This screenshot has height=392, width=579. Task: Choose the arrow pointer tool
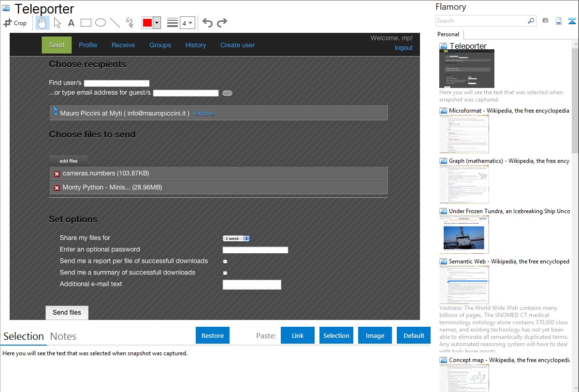(x=57, y=23)
